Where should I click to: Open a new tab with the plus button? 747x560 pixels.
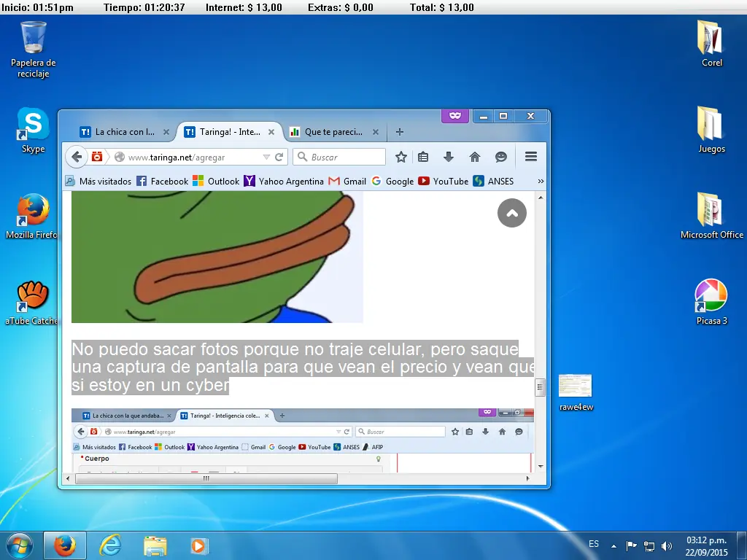(x=400, y=132)
